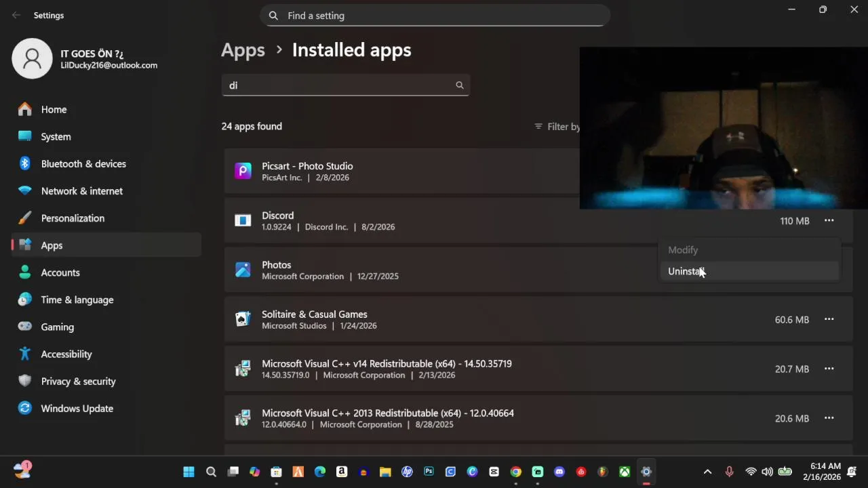Open Bluetooth & devices settings

pyautogui.click(x=83, y=164)
